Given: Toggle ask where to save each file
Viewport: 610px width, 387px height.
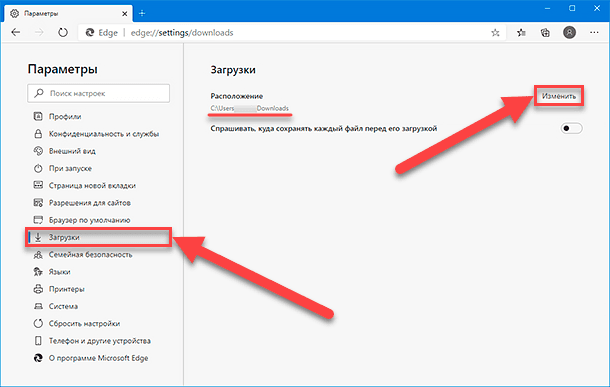Looking at the screenshot, I should (571, 128).
